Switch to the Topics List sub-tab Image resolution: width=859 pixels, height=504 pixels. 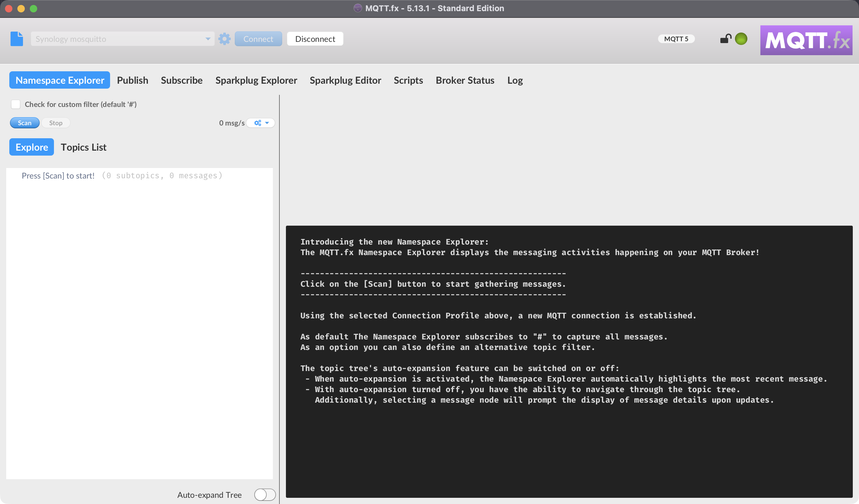(83, 147)
